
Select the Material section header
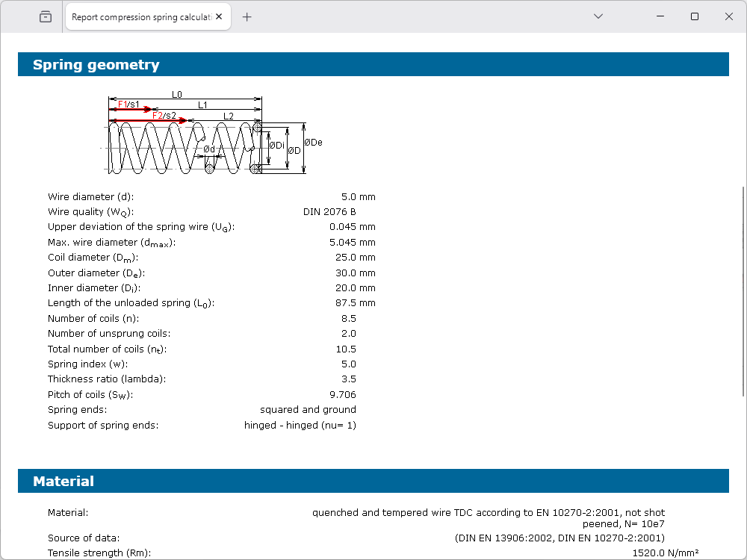(63, 482)
